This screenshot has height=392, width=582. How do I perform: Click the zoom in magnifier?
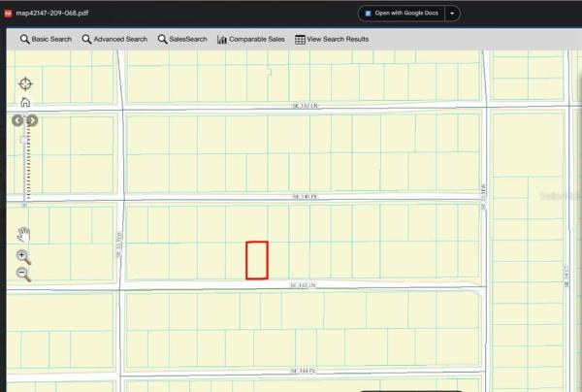point(24,256)
